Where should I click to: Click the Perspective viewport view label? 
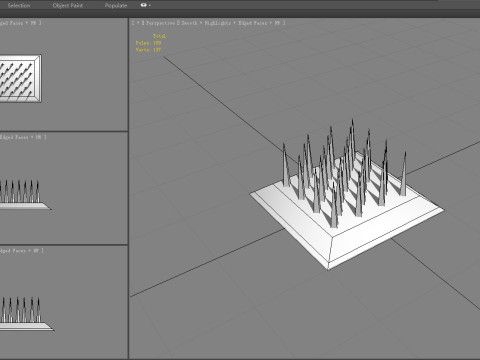coord(160,23)
